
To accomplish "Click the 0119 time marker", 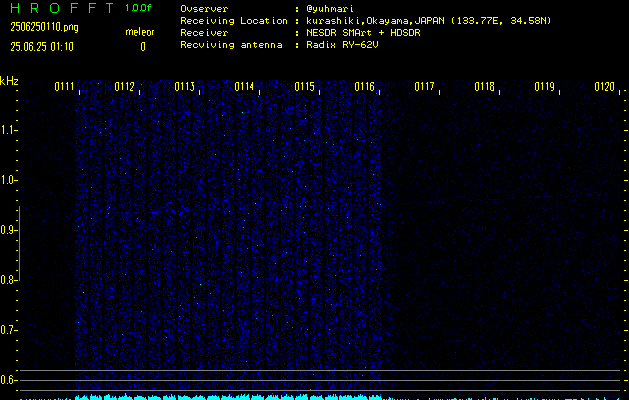I will 544,87.
